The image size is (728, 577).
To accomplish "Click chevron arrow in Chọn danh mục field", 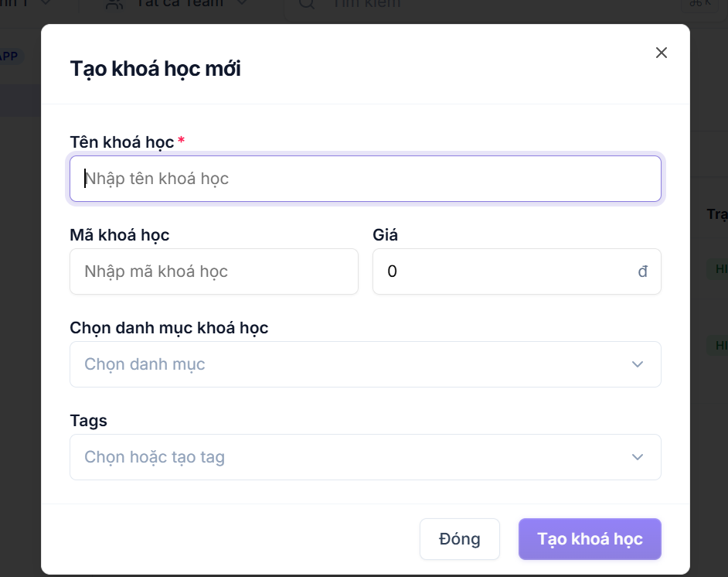I will [638, 364].
